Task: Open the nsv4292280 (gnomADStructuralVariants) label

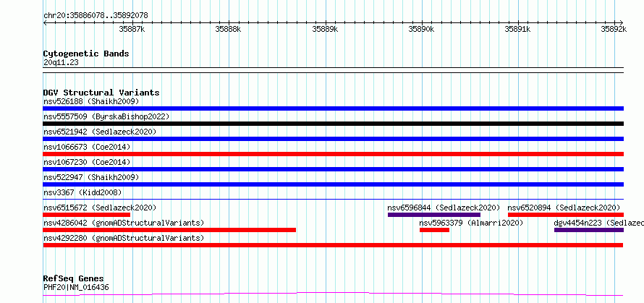Action: (124, 238)
